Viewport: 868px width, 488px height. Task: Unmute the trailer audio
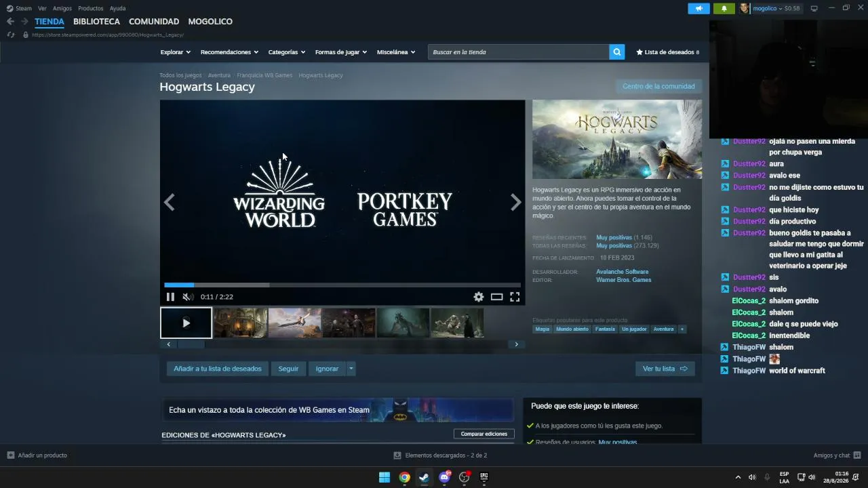tap(187, 297)
